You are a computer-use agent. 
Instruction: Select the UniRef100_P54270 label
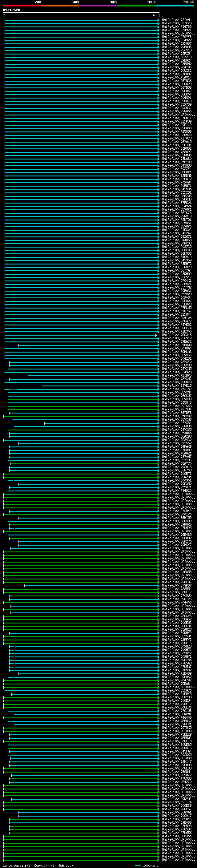(x=177, y=782)
